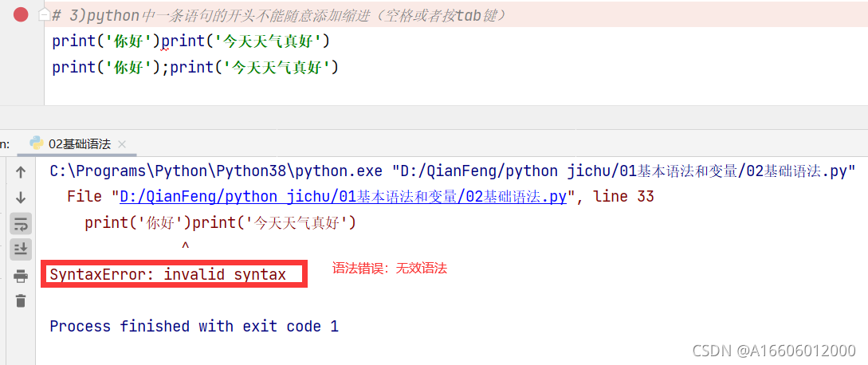Click the 'SyntaxError: invalid syntax' message
This screenshot has width=868, height=365.
click(x=167, y=274)
